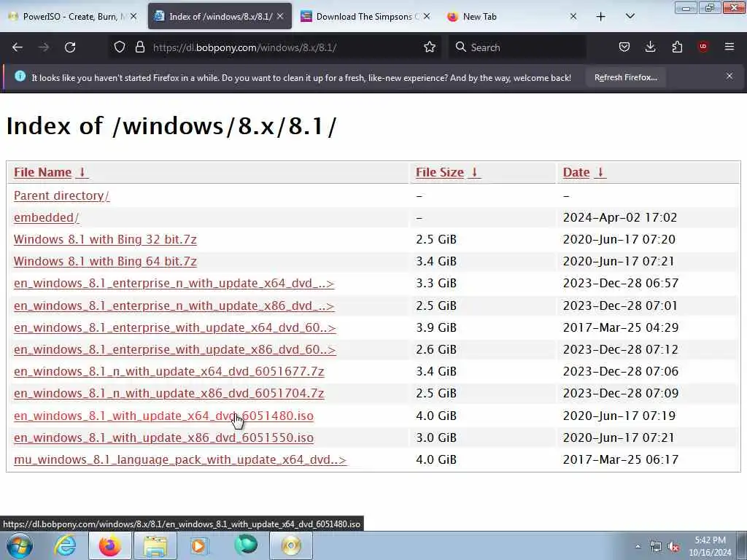Open en_windows_8.1_enterprise_n_with_update_x64 link

click(x=174, y=284)
